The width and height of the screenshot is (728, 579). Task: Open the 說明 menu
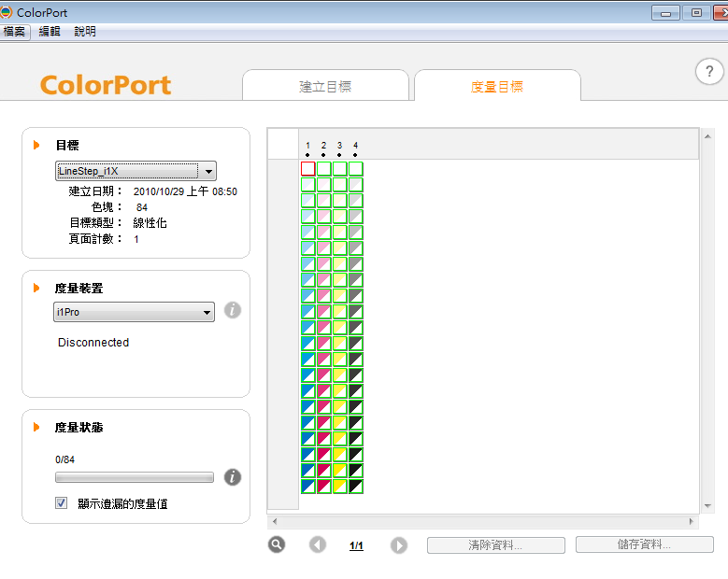click(85, 32)
